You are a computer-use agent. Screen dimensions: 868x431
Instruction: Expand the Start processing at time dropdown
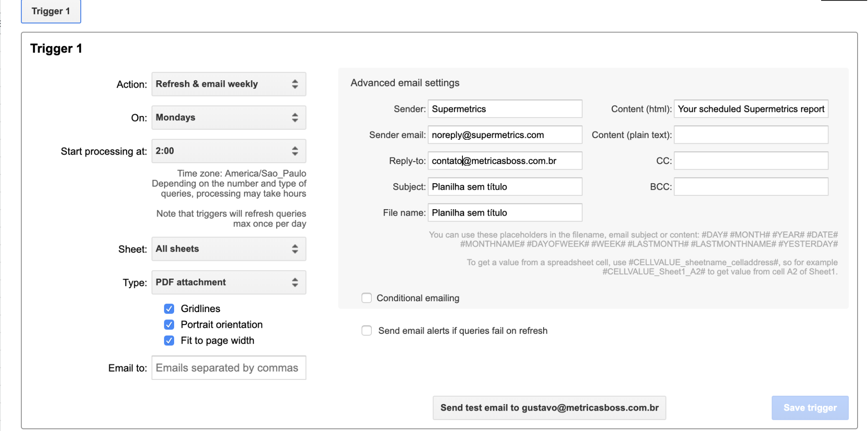[228, 151]
